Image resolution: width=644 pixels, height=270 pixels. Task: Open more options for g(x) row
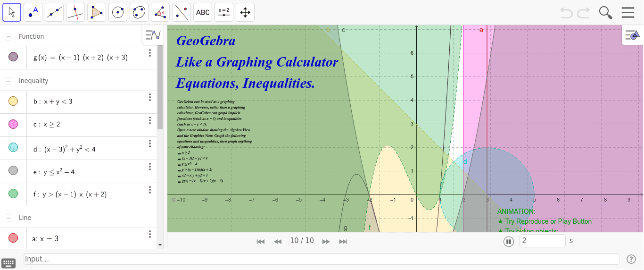click(150, 53)
